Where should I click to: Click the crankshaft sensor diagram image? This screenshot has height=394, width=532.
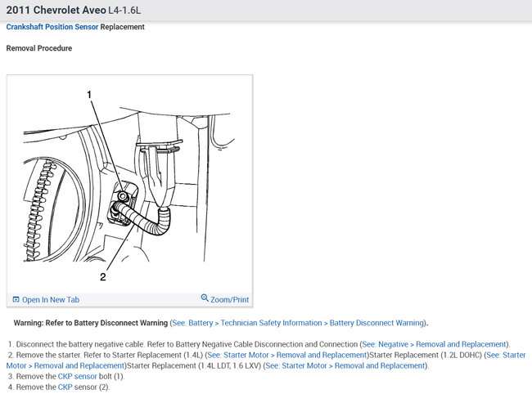pyautogui.click(x=129, y=184)
